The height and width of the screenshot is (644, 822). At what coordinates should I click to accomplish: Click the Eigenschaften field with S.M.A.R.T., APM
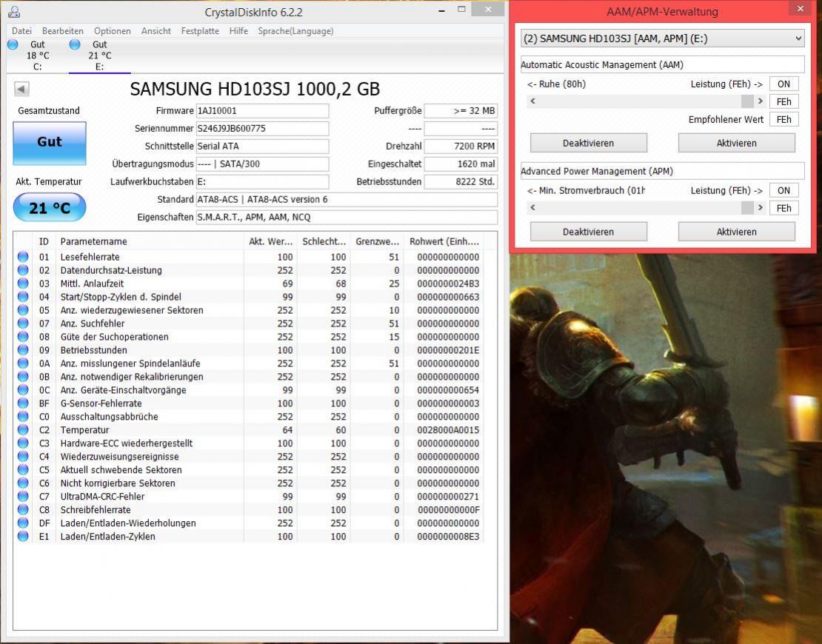(347, 217)
